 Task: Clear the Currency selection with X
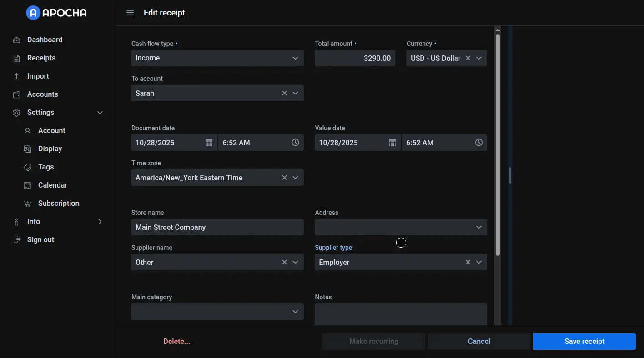click(x=468, y=58)
